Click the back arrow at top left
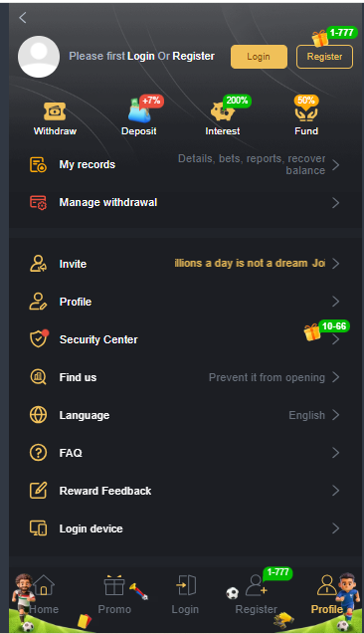 coord(23,17)
